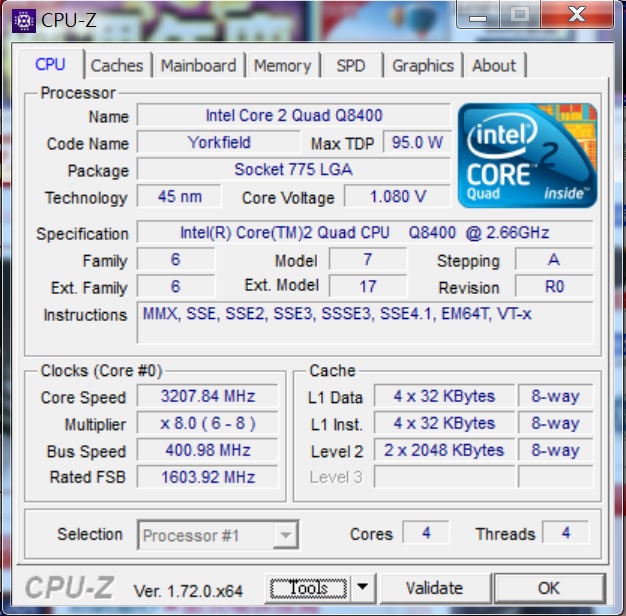Viewport: 626px width, 616px height.
Task: Click the Core Voltage value 1.080 V
Action: coord(398,196)
